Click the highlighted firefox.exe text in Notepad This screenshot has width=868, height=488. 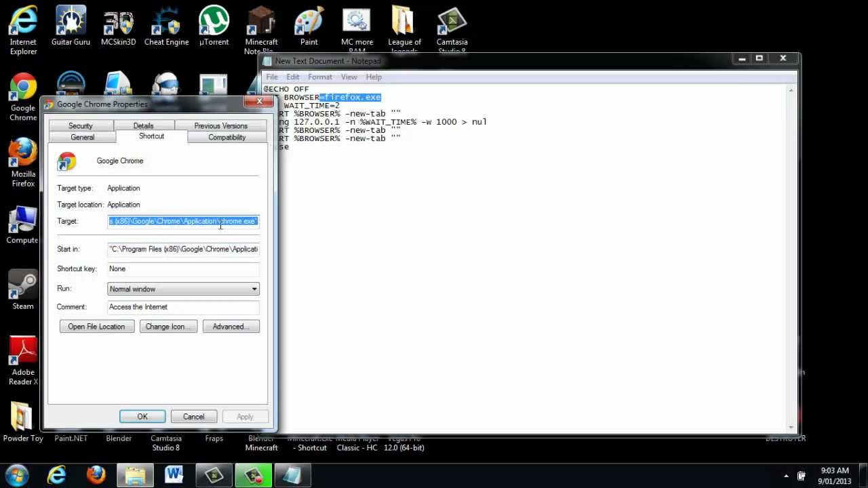[351, 98]
